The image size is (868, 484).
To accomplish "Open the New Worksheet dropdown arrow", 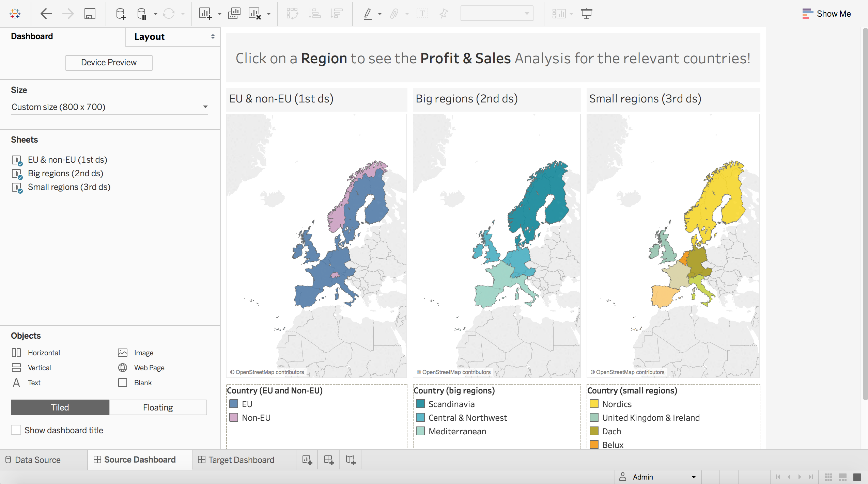I will [x=220, y=14].
